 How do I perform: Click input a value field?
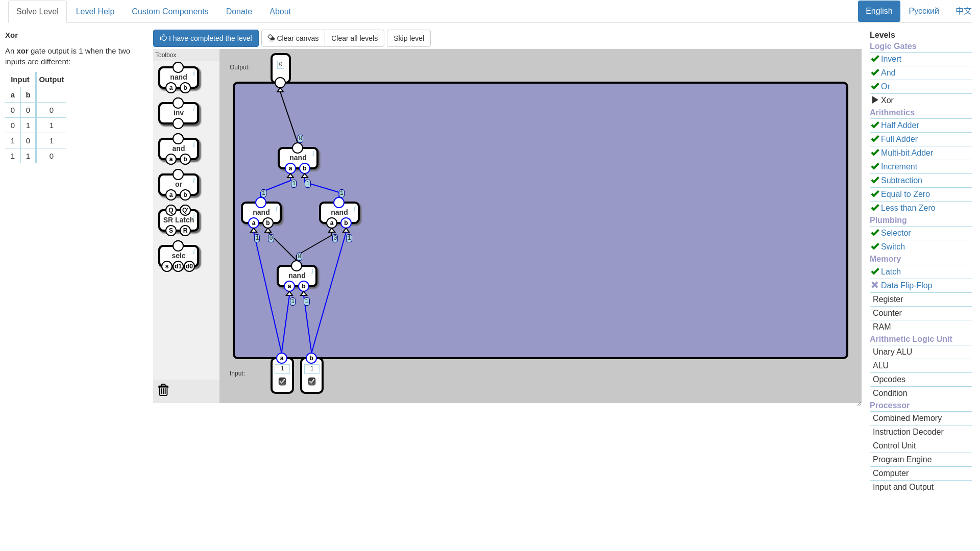coord(282,369)
